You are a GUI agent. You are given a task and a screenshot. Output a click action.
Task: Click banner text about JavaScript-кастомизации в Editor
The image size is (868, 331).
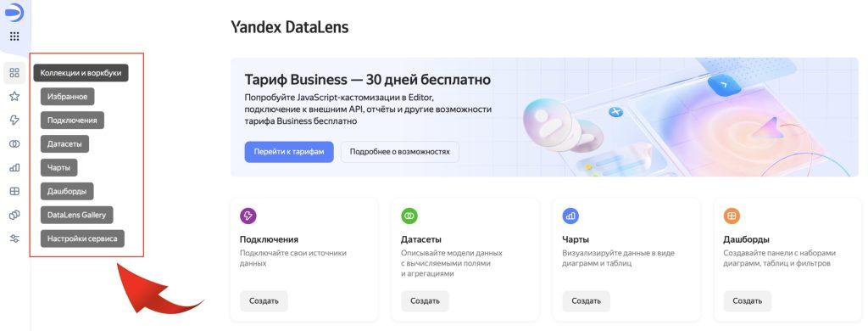click(x=368, y=109)
